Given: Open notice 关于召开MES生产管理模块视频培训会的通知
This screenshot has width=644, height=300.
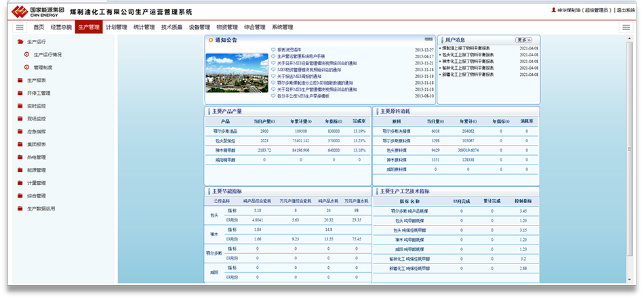Looking at the screenshot, I should coord(317,89).
